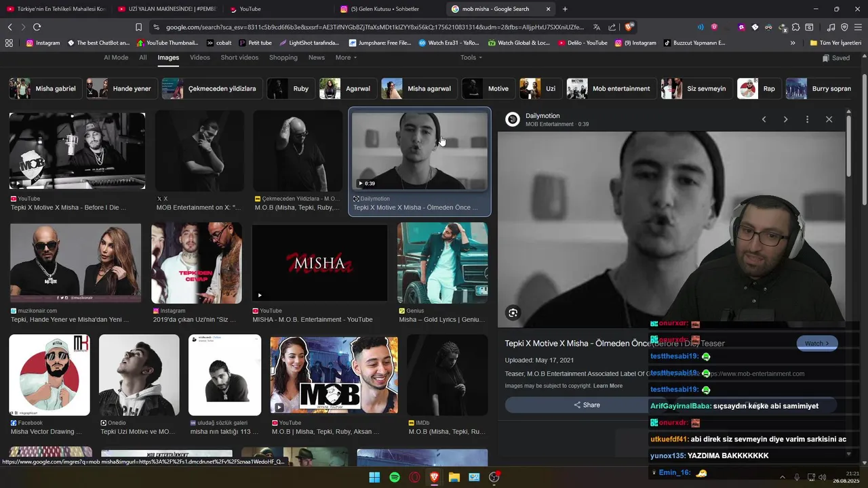The width and height of the screenshot is (868, 488).
Task: Switch to the All results tab
Action: point(143,58)
